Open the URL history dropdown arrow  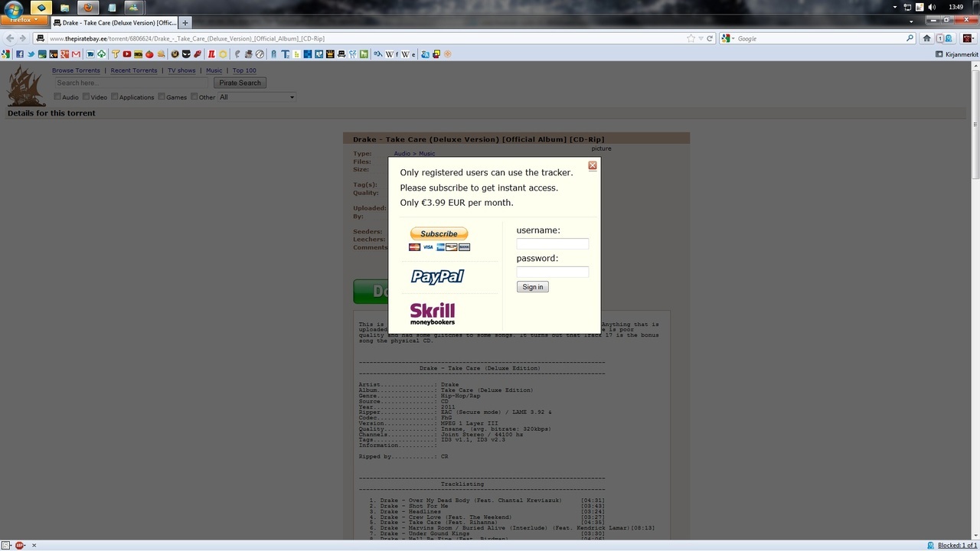(700, 38)
